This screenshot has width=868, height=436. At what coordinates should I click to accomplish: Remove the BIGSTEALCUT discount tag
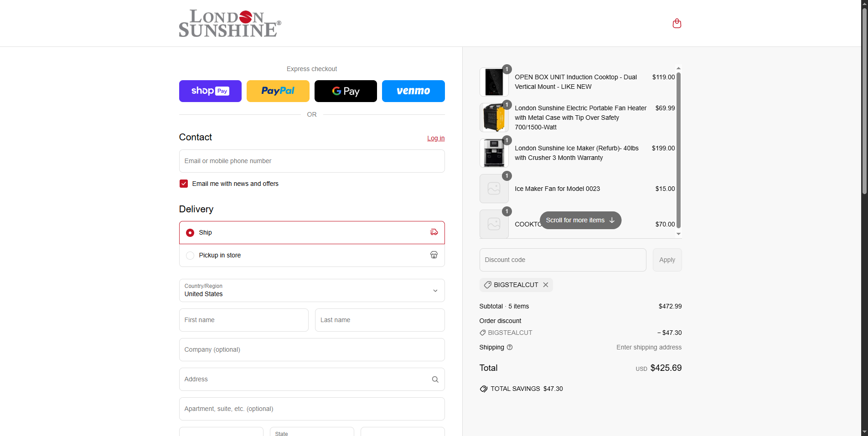[x=546, y=285]
